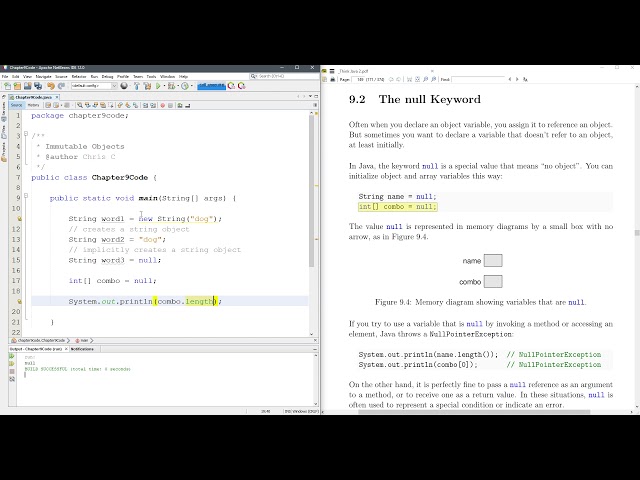Open the Help menu in NetBeans
This screenshot has height=480, width=640.
[x=183, y=76]
